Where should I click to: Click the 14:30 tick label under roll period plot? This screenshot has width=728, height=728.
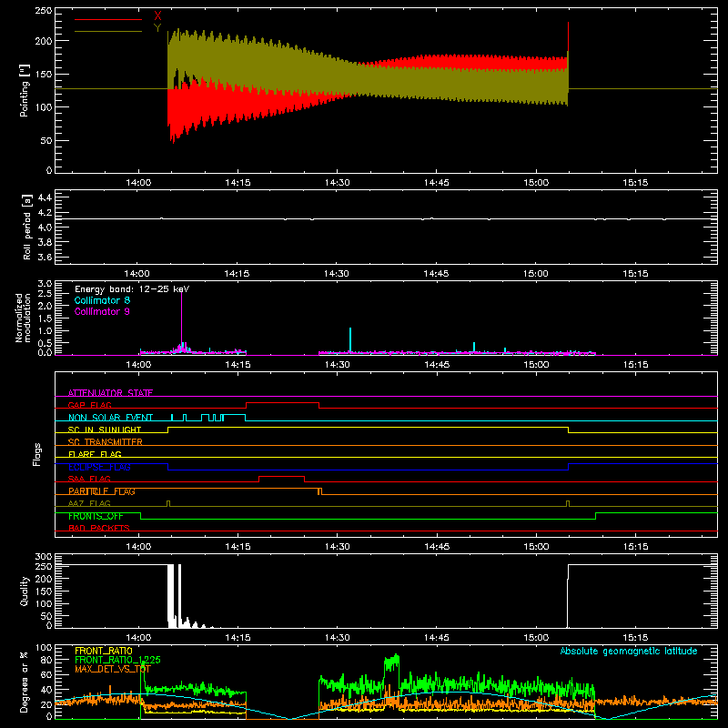click(x=337, y=274)
